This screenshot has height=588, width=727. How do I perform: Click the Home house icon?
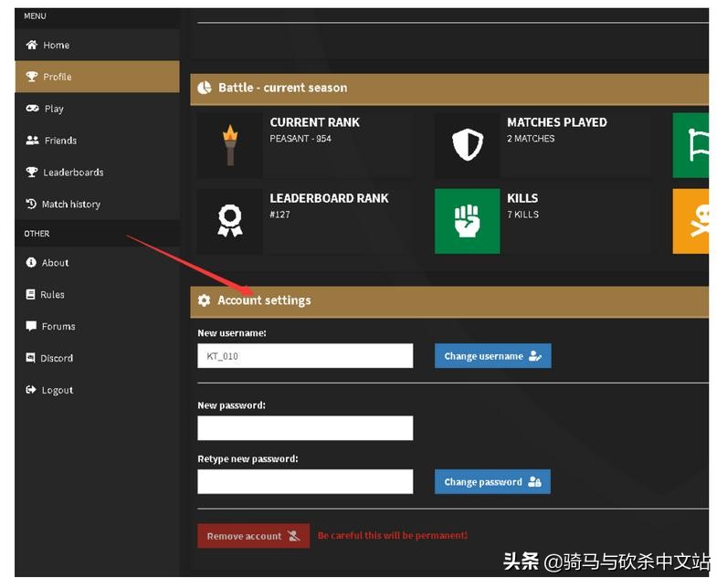click(x=32, y=45)
